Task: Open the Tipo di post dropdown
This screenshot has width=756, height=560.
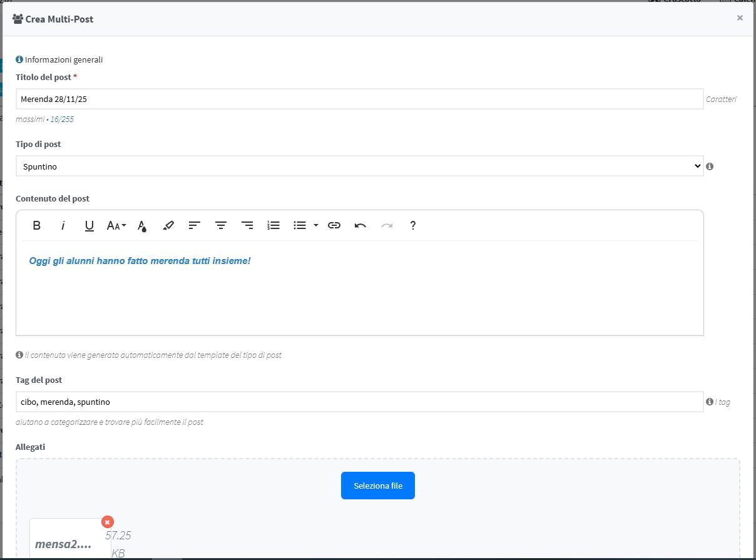Action: tap(359, 166)
